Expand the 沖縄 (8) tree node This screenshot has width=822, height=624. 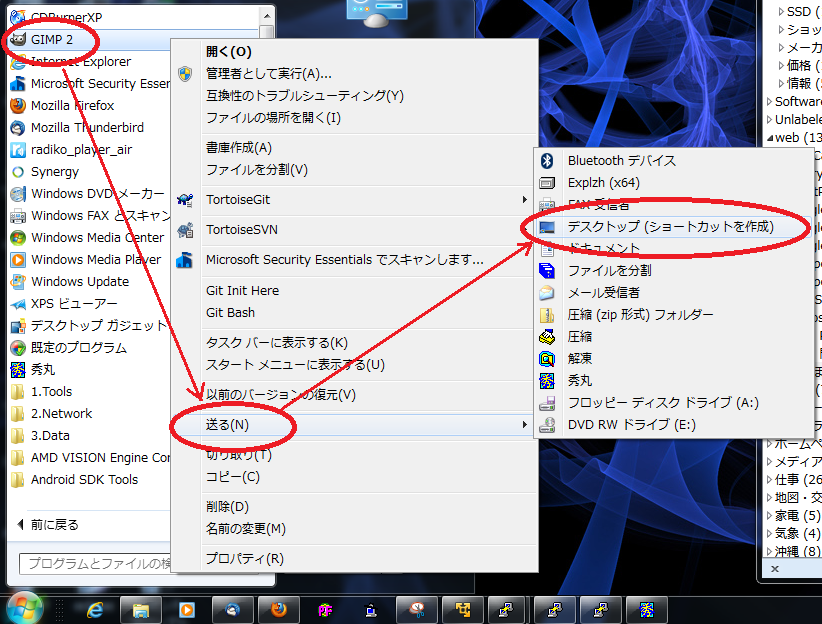point(770,552)
